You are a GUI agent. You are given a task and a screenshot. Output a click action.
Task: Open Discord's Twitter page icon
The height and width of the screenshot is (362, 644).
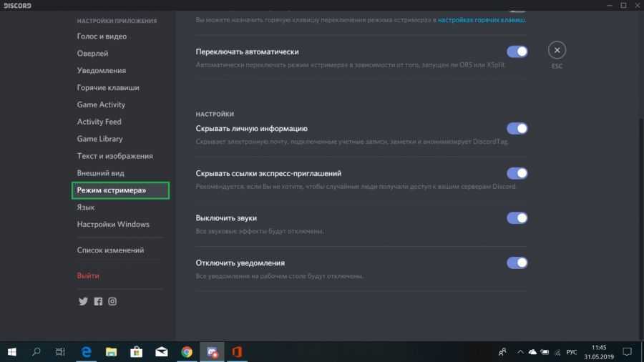point(83,301)
